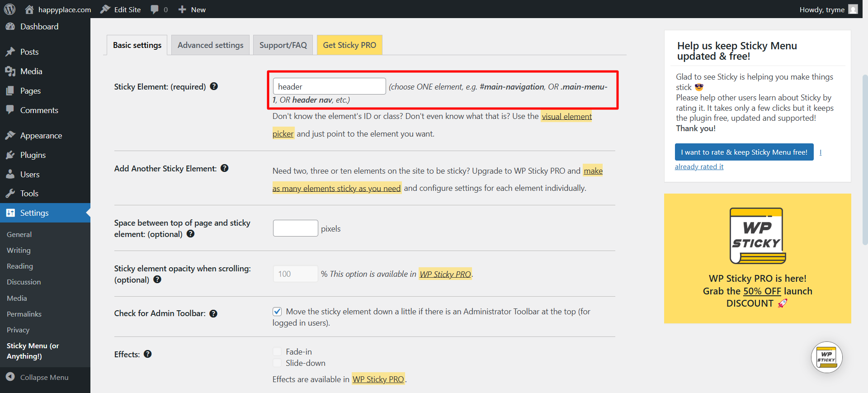Tick the Slide-down effect checkbox

[x=277, y=363]
